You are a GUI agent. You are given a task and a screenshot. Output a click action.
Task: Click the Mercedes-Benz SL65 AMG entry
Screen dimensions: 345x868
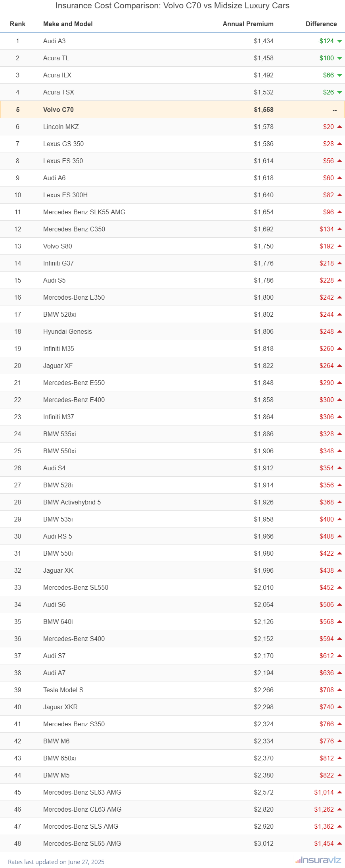82,843
